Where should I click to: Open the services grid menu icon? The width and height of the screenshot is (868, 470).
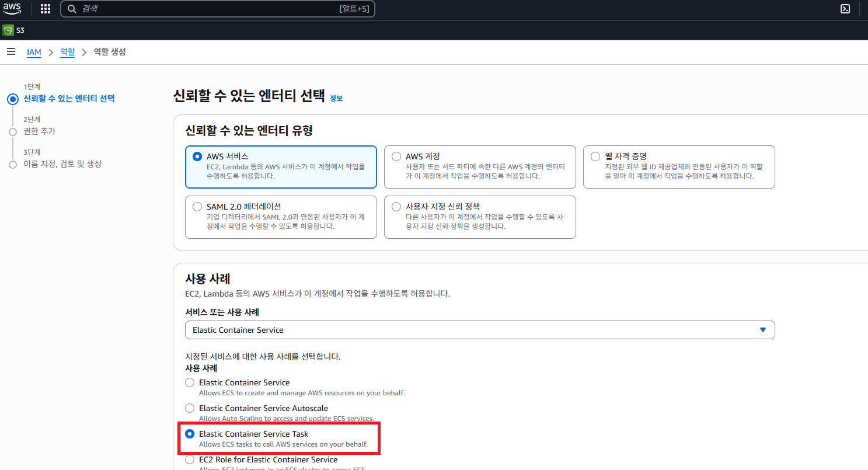coord(45,9)
